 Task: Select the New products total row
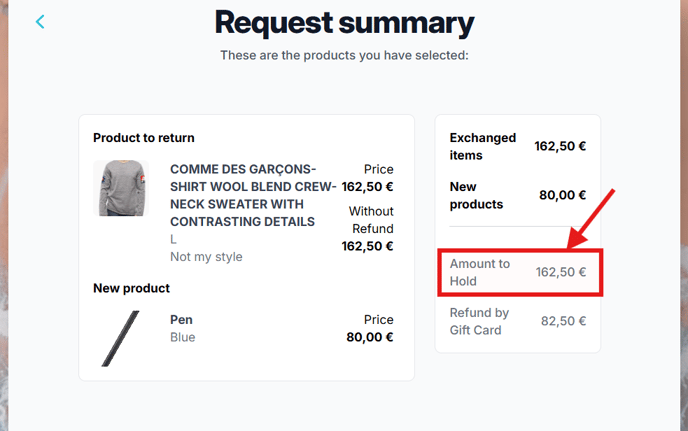tap(518, 195)
